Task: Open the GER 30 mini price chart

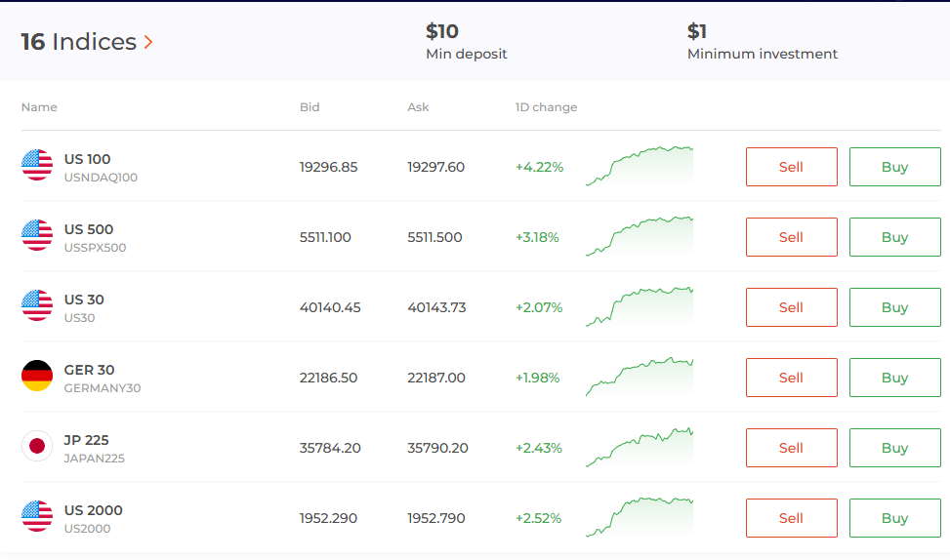Action: pos(640,377)
